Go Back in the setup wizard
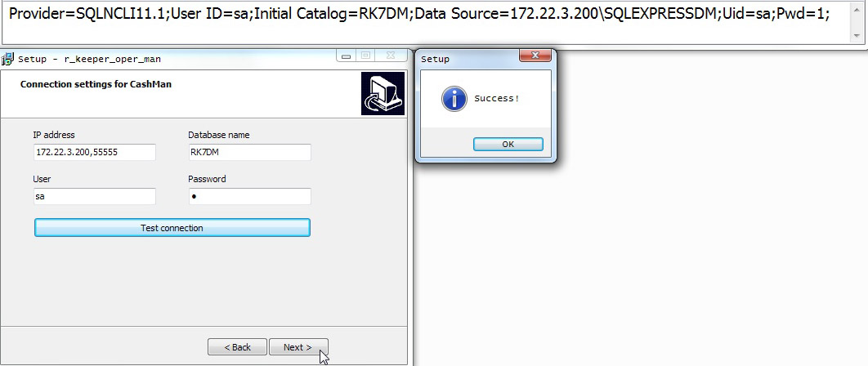Viewport: 868px width, 366px height. (237, 347)
